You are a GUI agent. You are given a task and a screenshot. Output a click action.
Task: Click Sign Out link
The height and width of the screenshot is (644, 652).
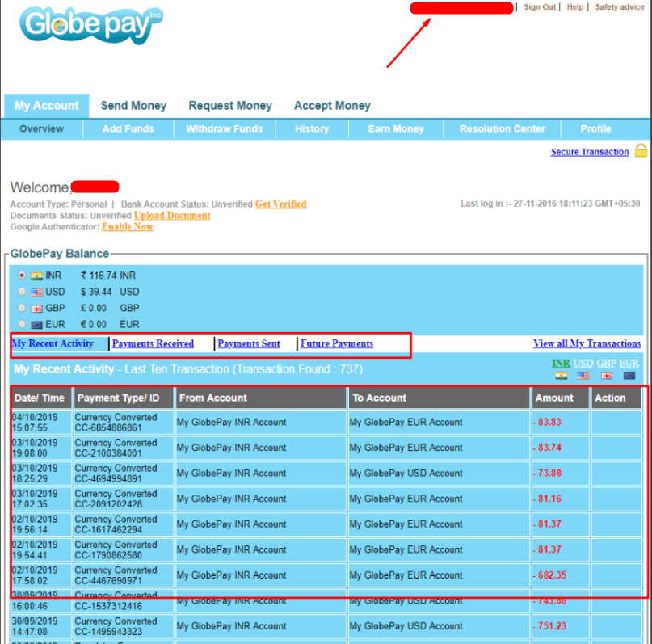coord(540,7)
